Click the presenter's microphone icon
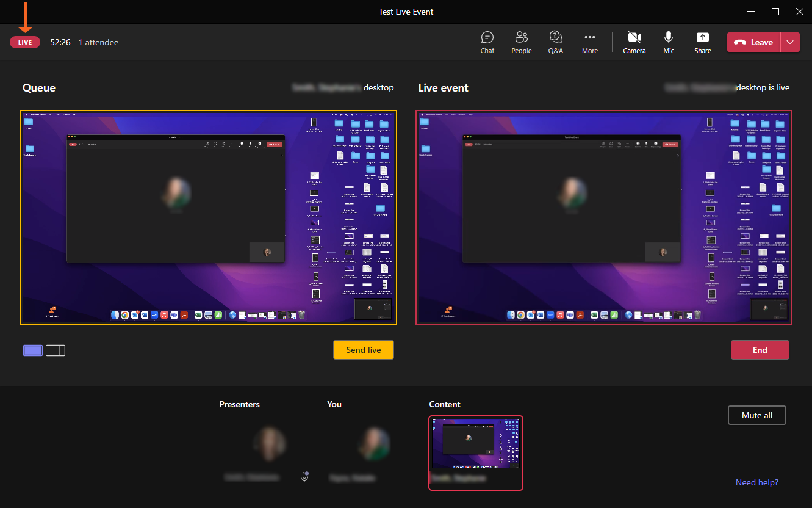The width and height of the screenshot is (812, 508). coord(304,476)
